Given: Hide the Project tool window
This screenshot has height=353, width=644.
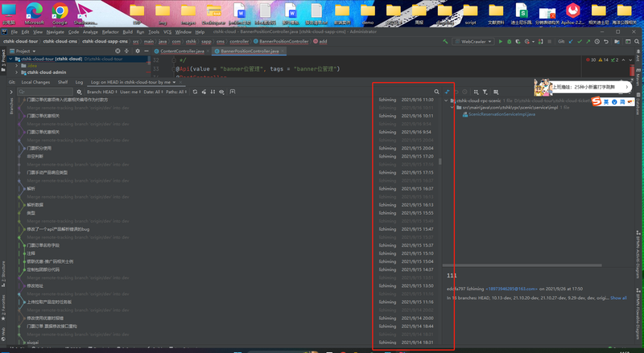Looking at the screenshot, I should (147, 51).
